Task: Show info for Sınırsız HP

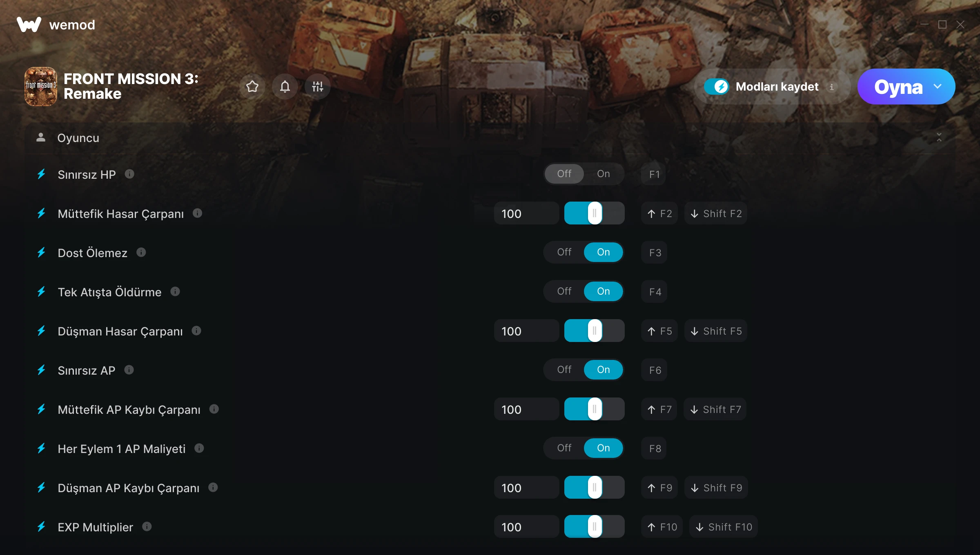Action: [129, 174]
